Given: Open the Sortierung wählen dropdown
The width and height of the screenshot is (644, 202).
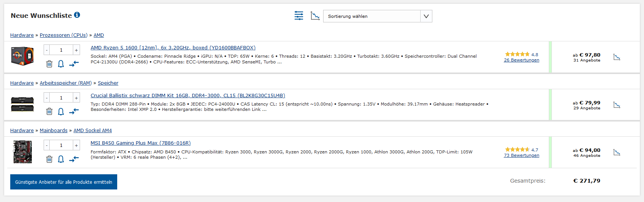Looking at the screenshot, I should tap(377, 16).
